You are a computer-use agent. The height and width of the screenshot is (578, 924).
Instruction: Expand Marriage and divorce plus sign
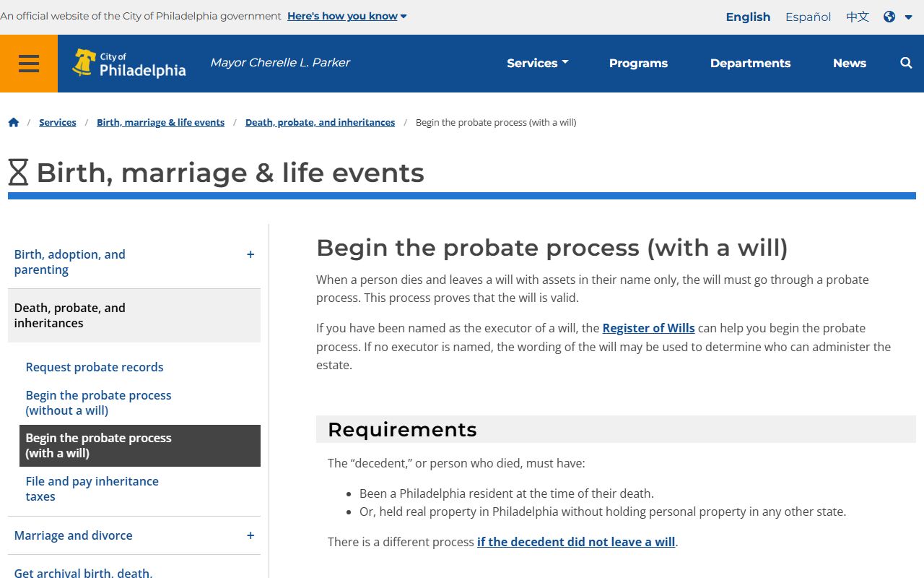click(x=250, y=535)
